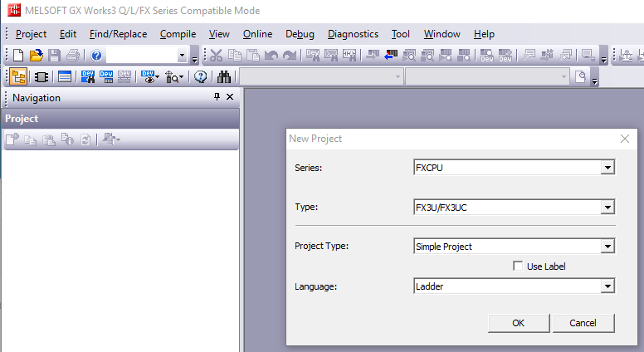Viewport: 644px width, 352px height.
Task: Open the Diagnostics menu
Action: click(353, 34)
